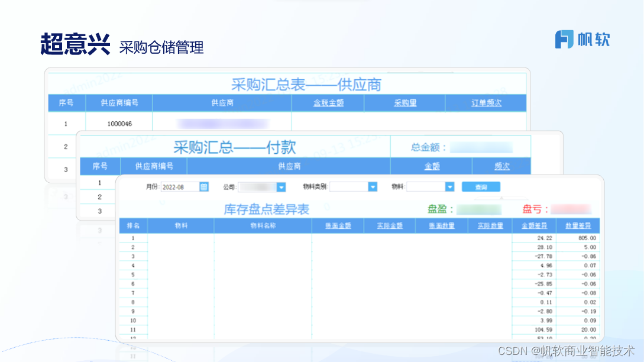This screenshot has height=362, width=644.
Task: Select value 24.22 in 金额差异 column
Action: coord(545,238)
